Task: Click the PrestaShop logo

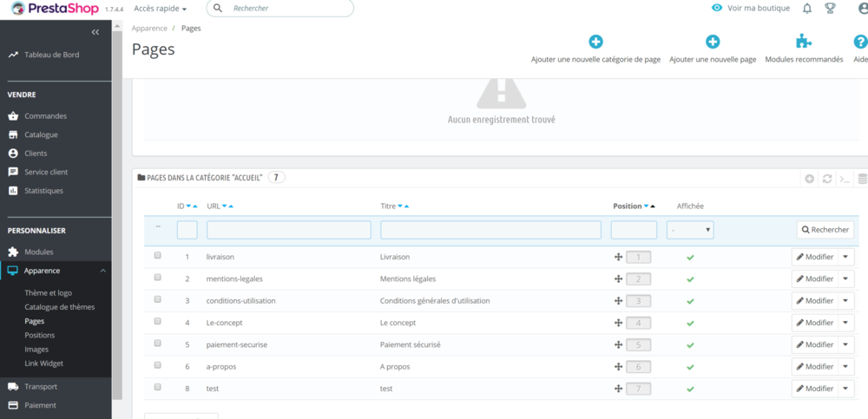Action: click(x=56, y=9)
